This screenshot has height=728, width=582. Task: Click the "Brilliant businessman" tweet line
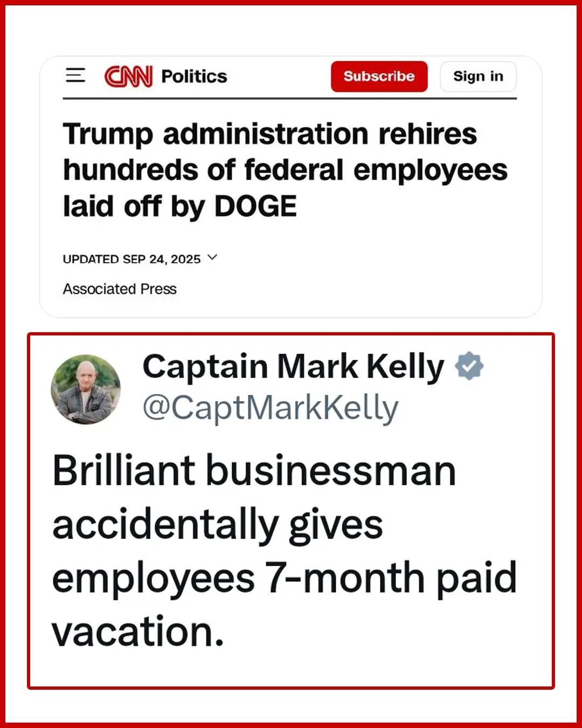coord(254,471)
